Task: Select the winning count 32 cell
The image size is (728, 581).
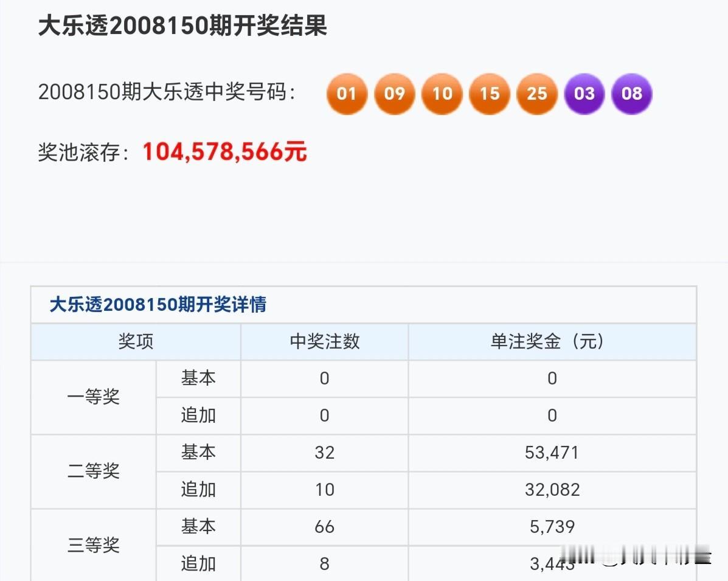Action: [x=325, y=453]
